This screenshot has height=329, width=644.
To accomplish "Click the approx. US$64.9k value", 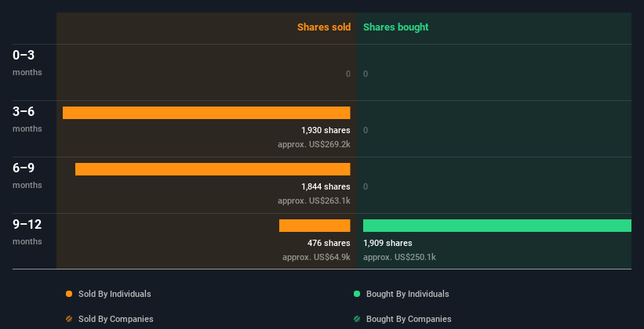I will coord(316,257).
